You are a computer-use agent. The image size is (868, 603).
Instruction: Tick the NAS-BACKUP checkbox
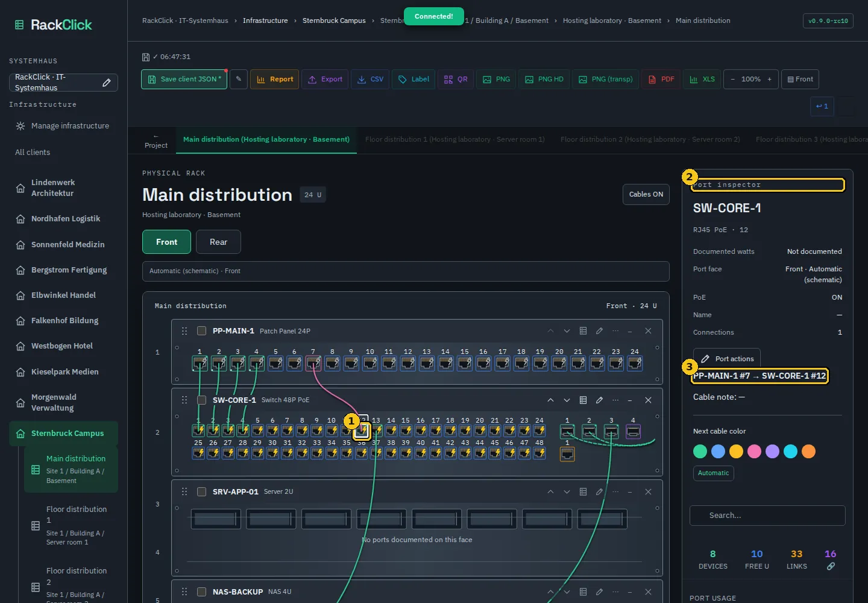[202, 592]
